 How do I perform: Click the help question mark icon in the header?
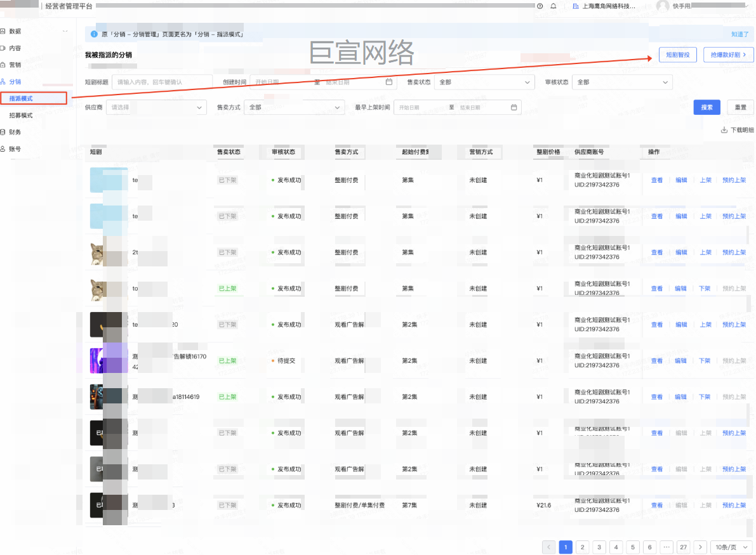(540, 6)
